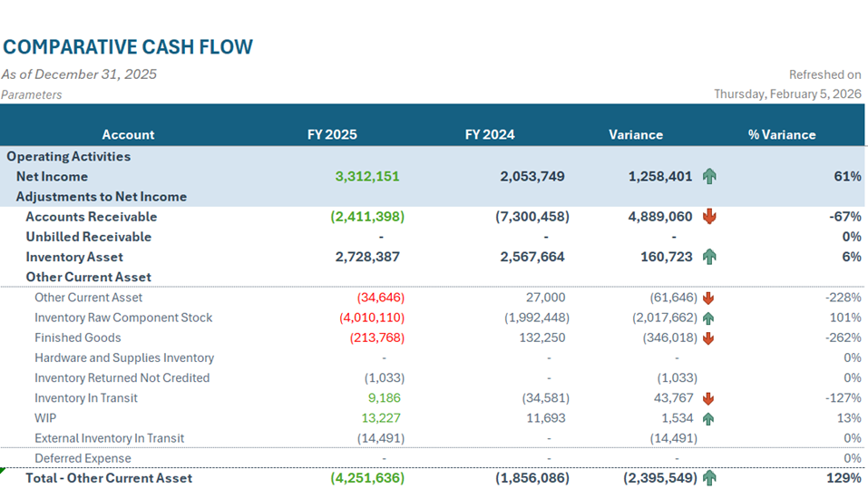
Task: Select the % Variance column header
Action: (781, 134)
